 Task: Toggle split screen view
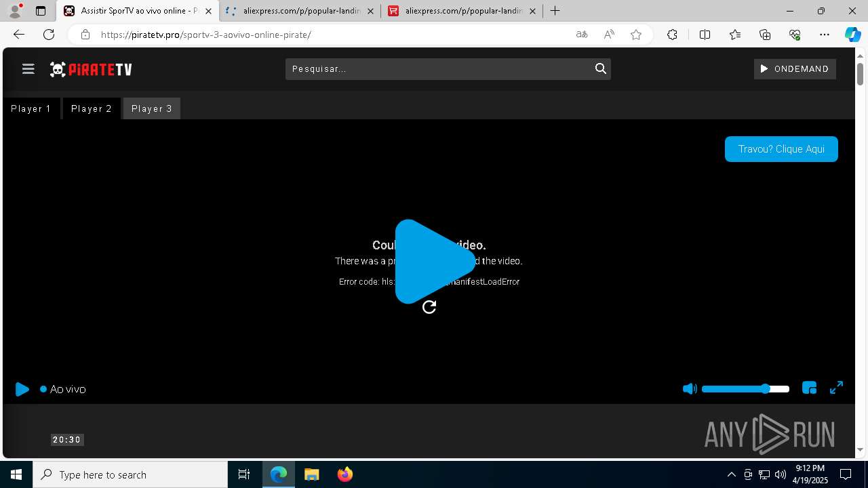coord(705,35)
